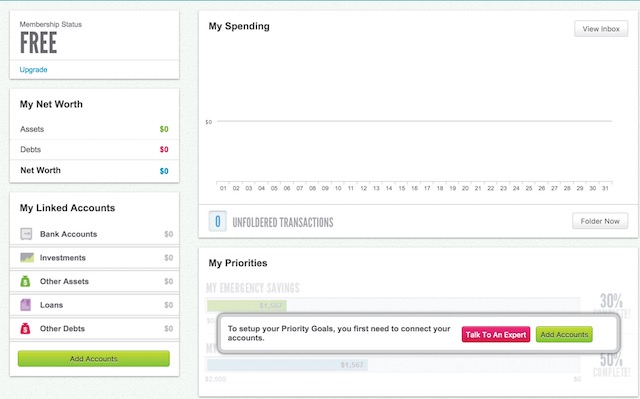Select the Other Debts row label
The width and height of the screenshot is (640, 399).
(62, 328)
